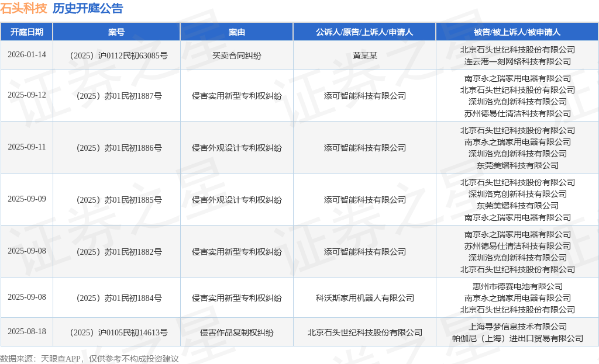This screenshot has width=599, height=364.
Task: Click the 石头科技 title text
Action: coord(23,8)
